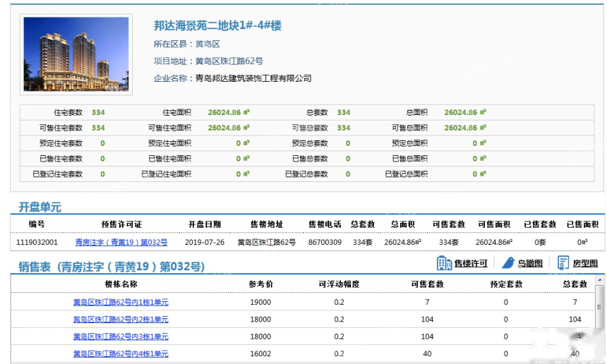Click the 参考价 column header
The width and height of the screenshot is (607, 364).
click(x=260, y=284)
